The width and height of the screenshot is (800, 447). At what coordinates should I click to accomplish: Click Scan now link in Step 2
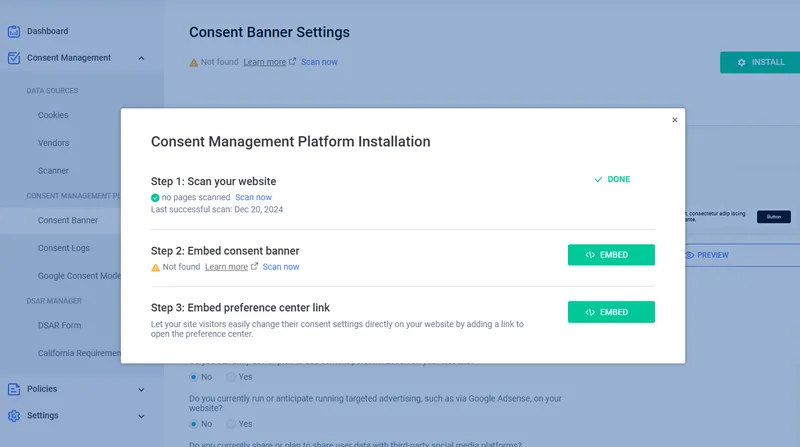281,267
